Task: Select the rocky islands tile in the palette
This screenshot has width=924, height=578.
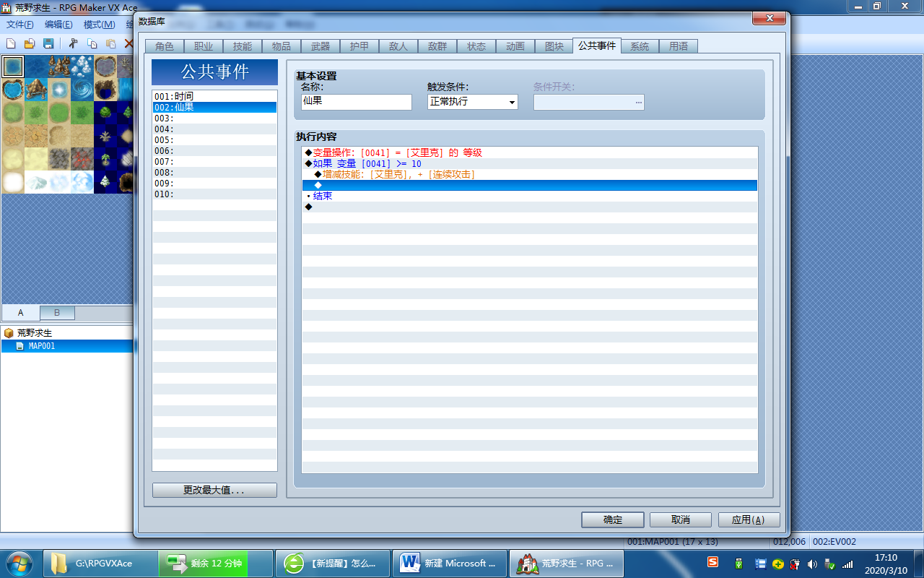Action: pyautogui.click(x=59, y=66)
